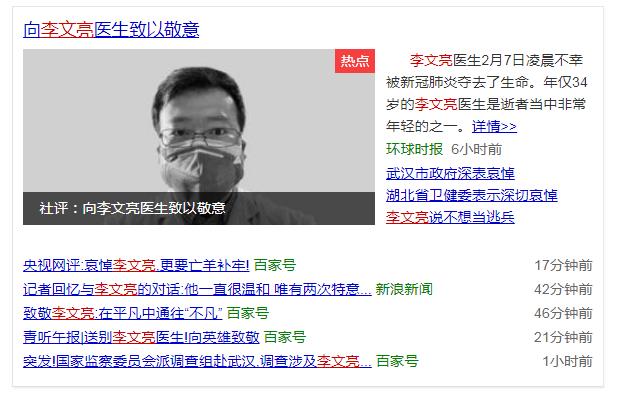Open link 武汉市政府深表哀悼
Image resolution: width=618 pixels, height=400 pixels.
450,173
